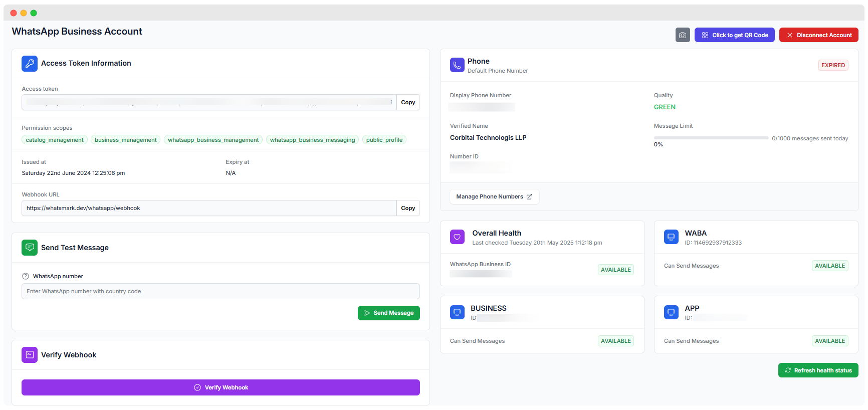This screenshot has width=868, height=410.
Task: Click the purple Verify Webhook button
Action: (221, 387)
